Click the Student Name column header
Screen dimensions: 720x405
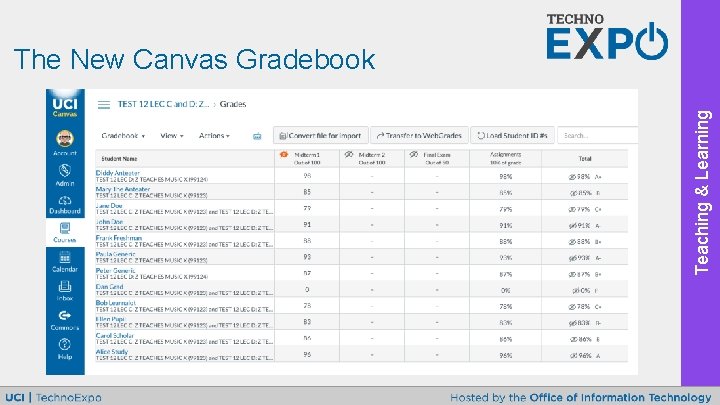[185, 158]
